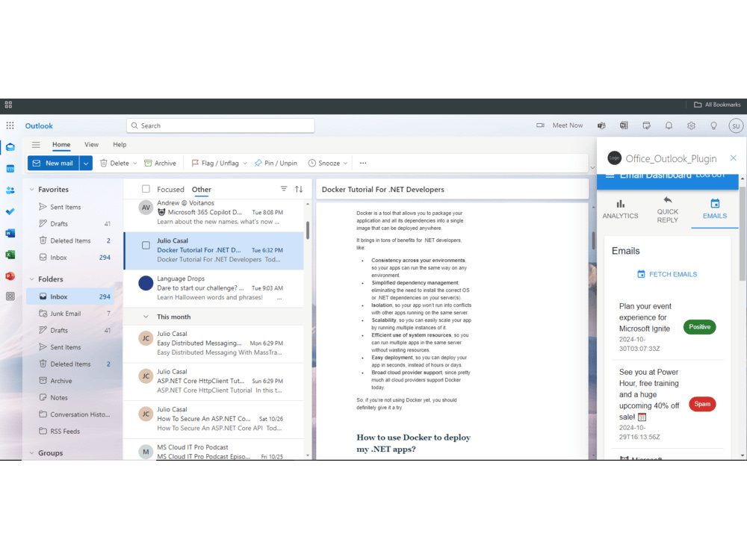Open the Help ribbon tab
The image size is (747, 560).
[120, 144]
